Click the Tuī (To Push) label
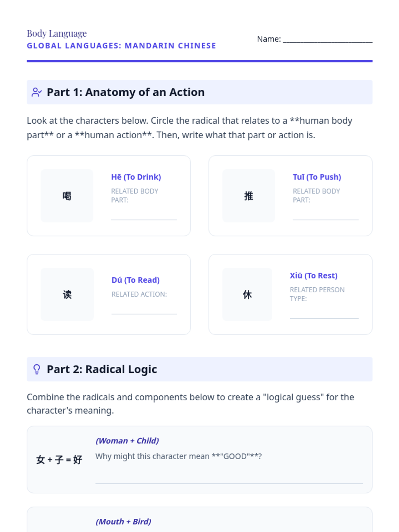Screen dimensions: 399x532 317,177
